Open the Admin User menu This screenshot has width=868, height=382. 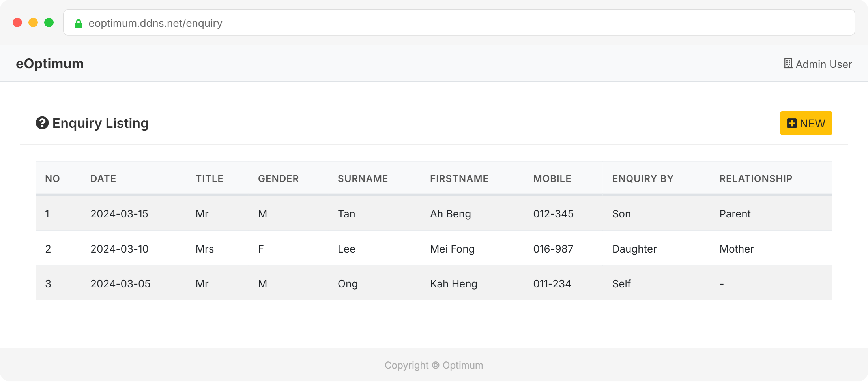tap(823, 64)
